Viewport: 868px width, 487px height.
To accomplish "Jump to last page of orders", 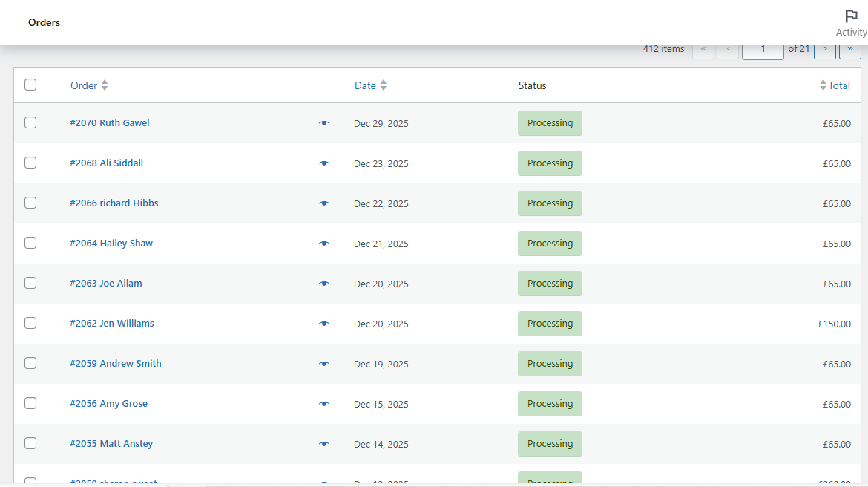I will pyautogui.click(x=849, y=49).
